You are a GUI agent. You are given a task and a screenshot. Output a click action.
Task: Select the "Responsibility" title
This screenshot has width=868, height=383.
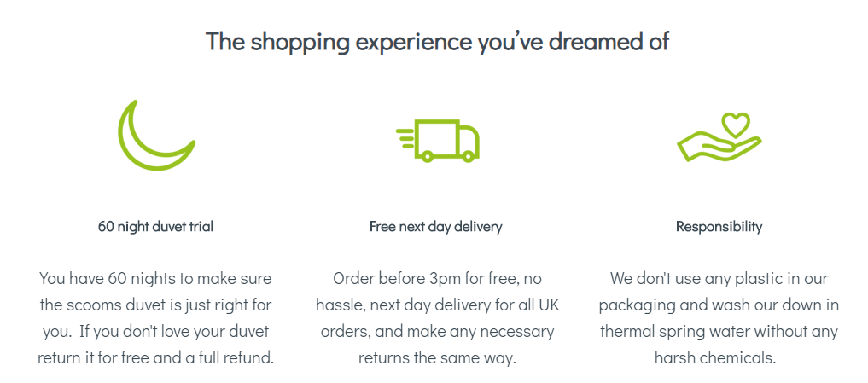click(719, 227)
